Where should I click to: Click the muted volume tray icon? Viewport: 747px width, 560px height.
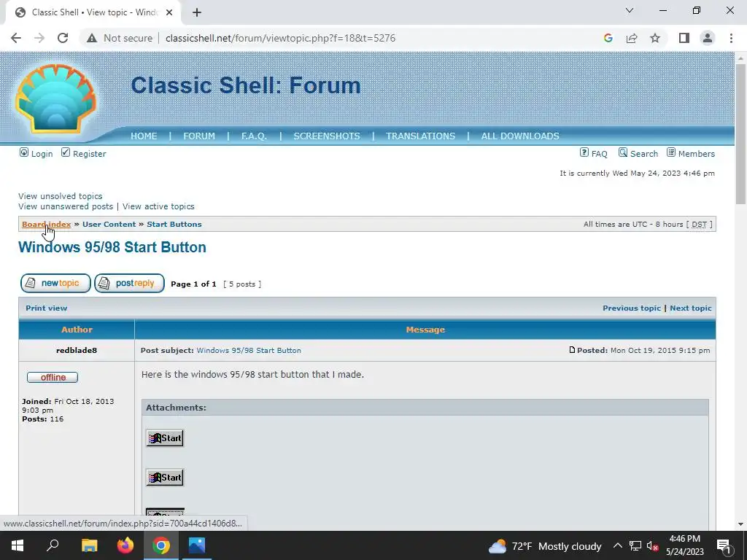pyautogui.click(x=653, y=546)
